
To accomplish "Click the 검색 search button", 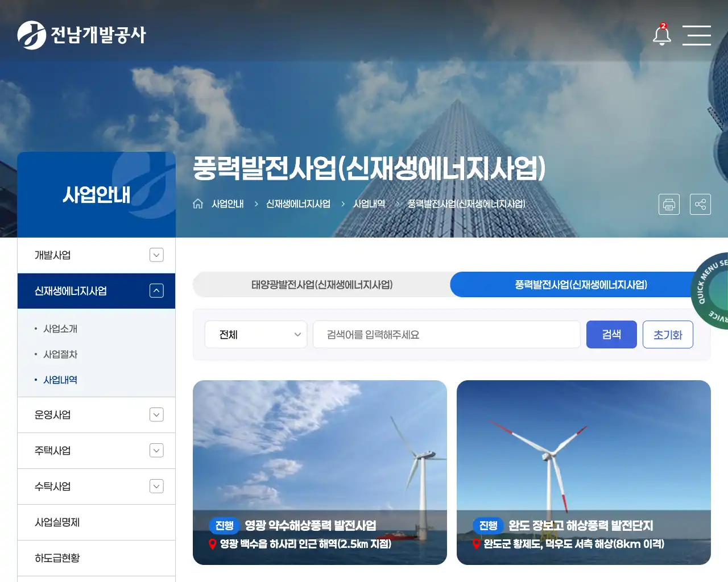I will point(611,335).
